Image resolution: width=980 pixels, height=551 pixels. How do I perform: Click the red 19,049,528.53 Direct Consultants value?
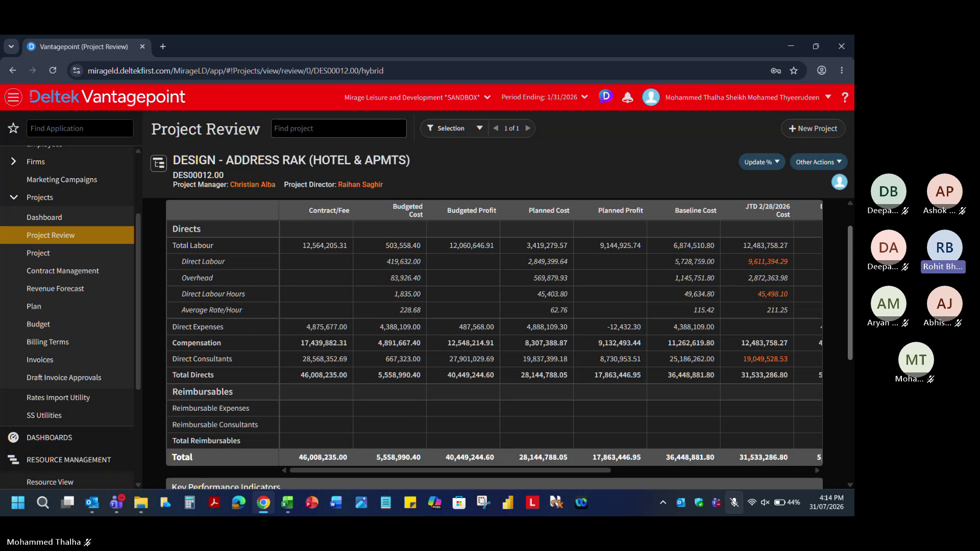(x=765, y=359)
